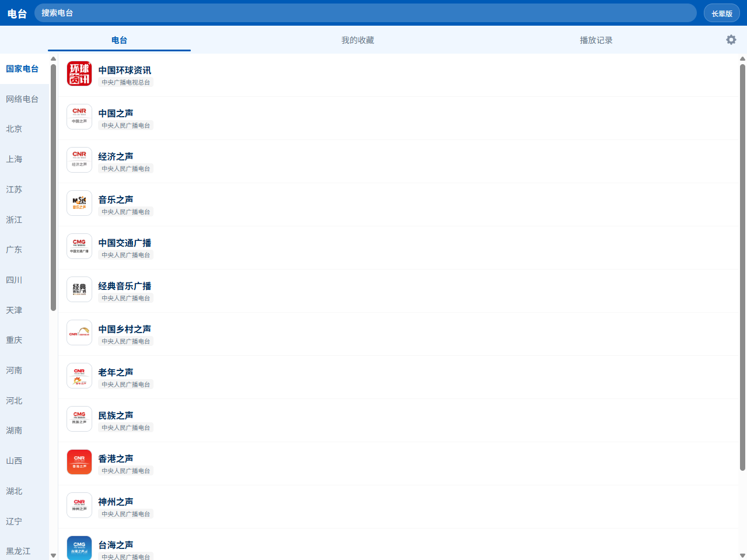
Task: Open 台海之声 station title
Action: pyautogui.click(x=116, y=545)
